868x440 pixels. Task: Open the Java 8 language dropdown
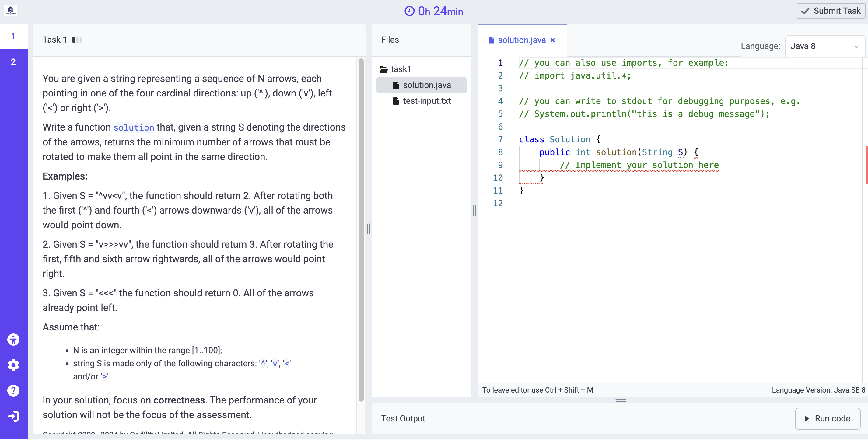point(824,46)
